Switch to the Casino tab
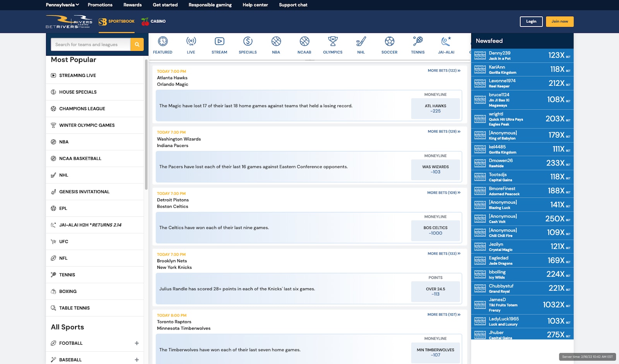The height and width of the screenshot is (364, 619). point(154,22)
